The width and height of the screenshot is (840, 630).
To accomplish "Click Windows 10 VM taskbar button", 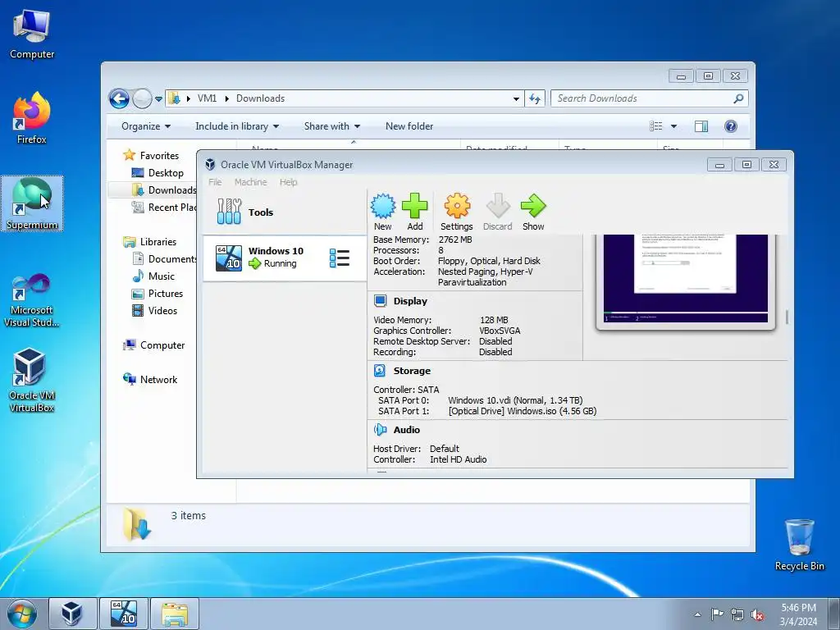I will click(x=123, y=614).
